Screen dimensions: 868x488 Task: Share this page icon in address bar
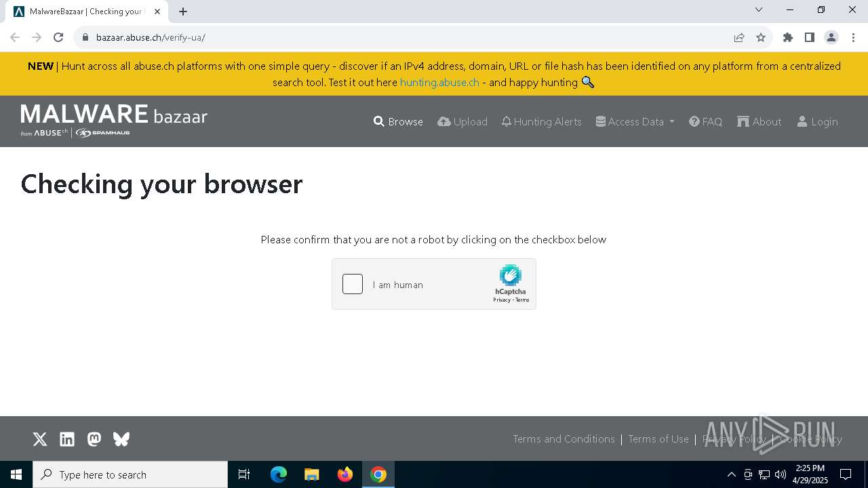(x=739, y=37)
